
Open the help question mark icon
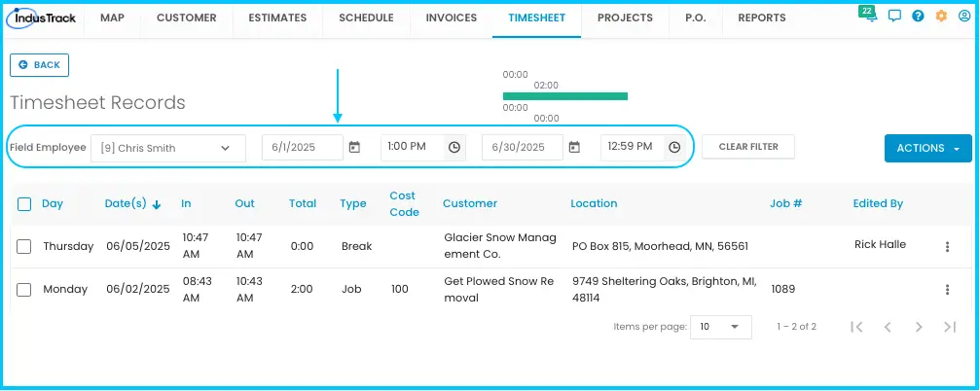coord(918,17)
